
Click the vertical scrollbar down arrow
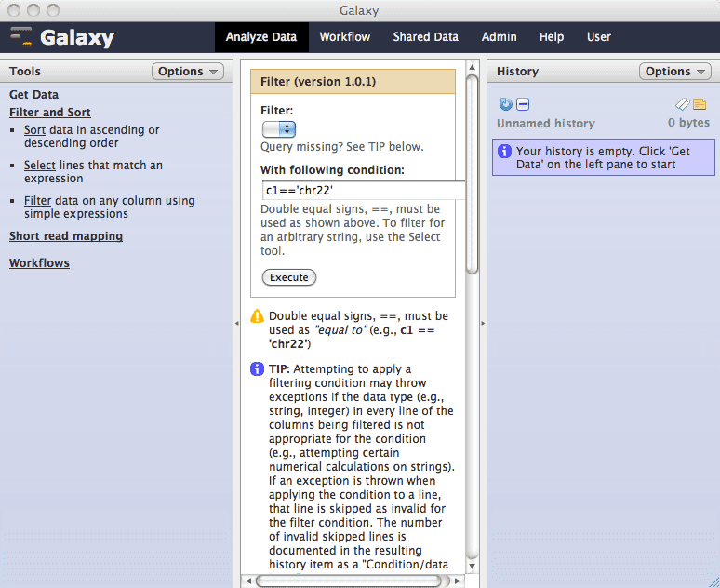pos(472,564)
